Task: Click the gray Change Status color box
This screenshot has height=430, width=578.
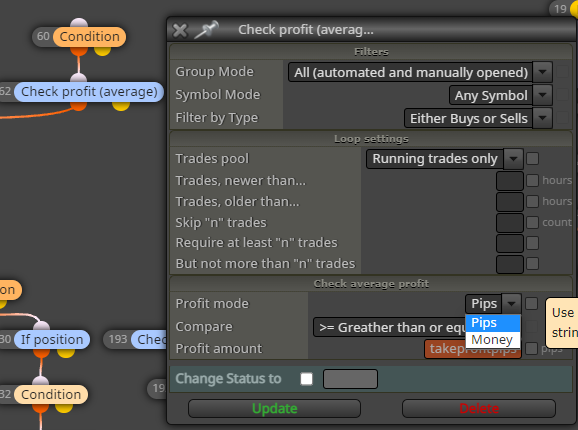Action: pos(350,379)
